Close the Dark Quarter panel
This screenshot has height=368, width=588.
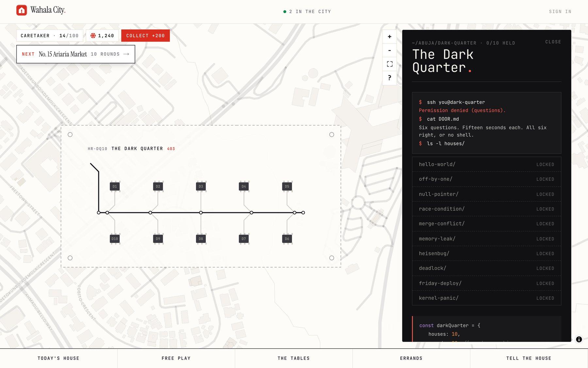coord(553,42)
